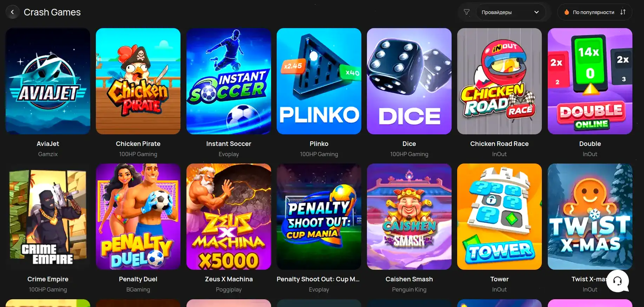
Task: Select the Instant Soccer game tile
Action: [x=229, y=81]
